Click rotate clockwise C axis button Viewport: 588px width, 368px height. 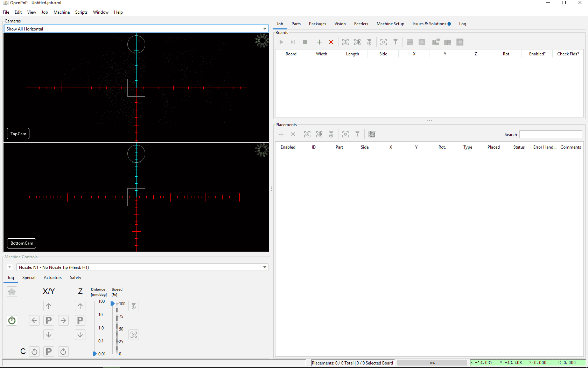63,352
